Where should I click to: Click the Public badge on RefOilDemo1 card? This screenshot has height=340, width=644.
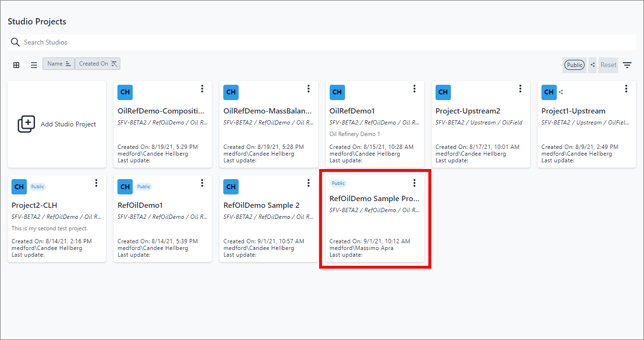[143, 187]
